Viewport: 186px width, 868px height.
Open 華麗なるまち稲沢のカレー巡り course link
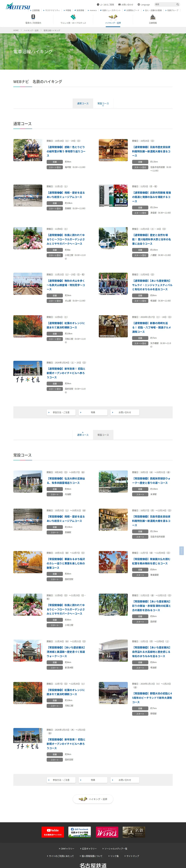click(66, 563)
